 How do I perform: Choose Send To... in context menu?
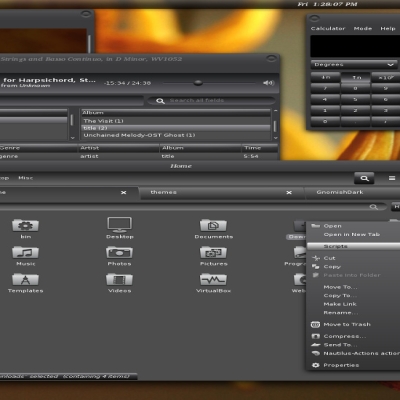353,345
